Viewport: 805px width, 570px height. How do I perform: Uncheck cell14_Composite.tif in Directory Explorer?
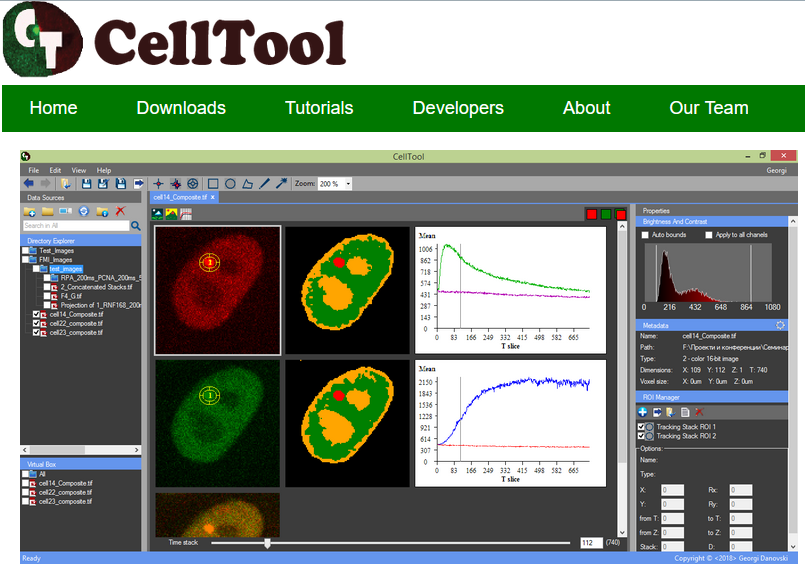[x=36, y=314]
